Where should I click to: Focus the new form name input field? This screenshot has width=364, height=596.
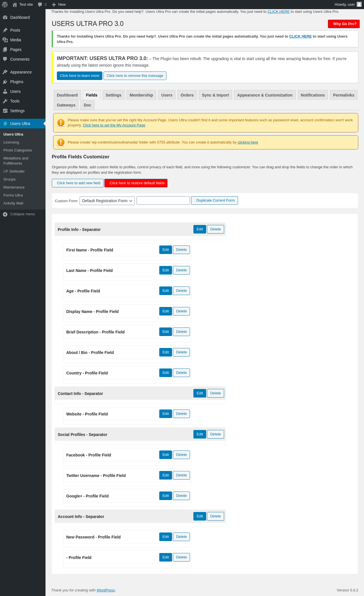[x=163, y=200]
